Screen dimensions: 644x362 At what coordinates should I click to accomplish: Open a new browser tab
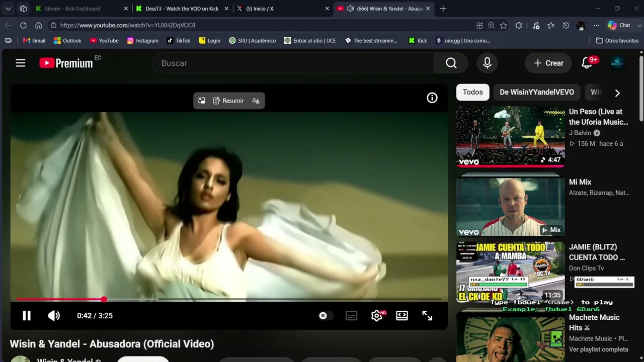click(443, 9)
